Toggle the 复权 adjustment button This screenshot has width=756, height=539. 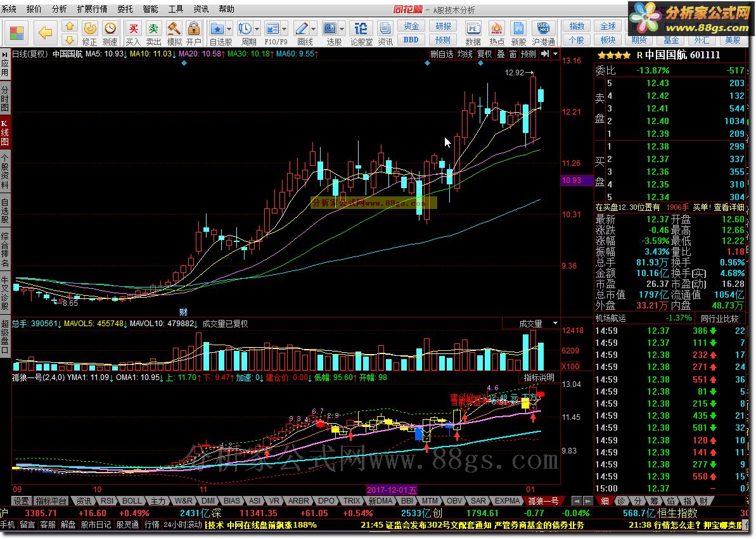coord(484,54)
